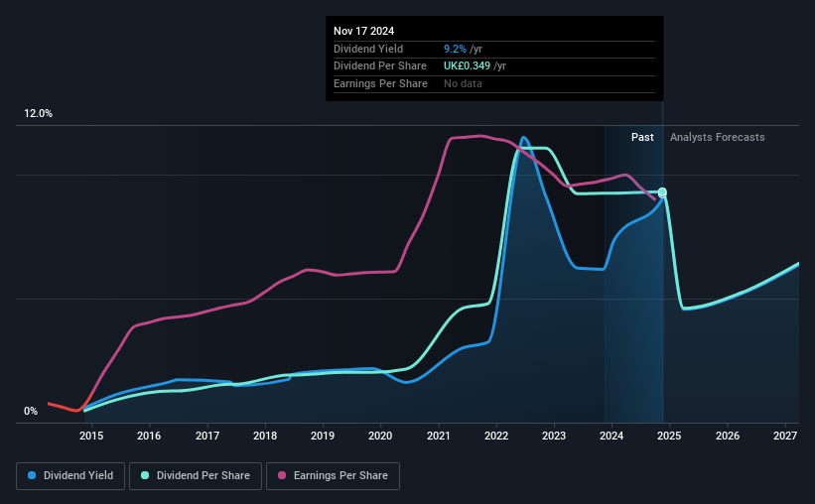
Task: Click the blue Dividend Yield legend dot
Action: coord(32,475)
